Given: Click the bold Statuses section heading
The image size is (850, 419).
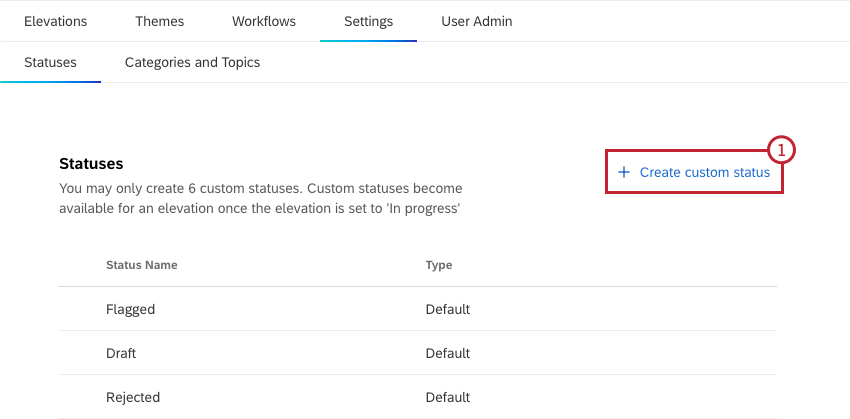Looking at the screenshot, I should 91,163.
